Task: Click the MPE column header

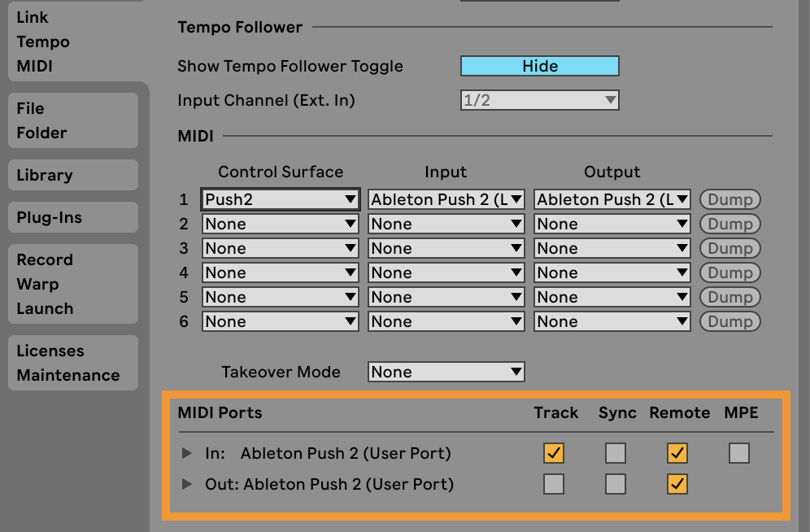Action: coord(742,412)
